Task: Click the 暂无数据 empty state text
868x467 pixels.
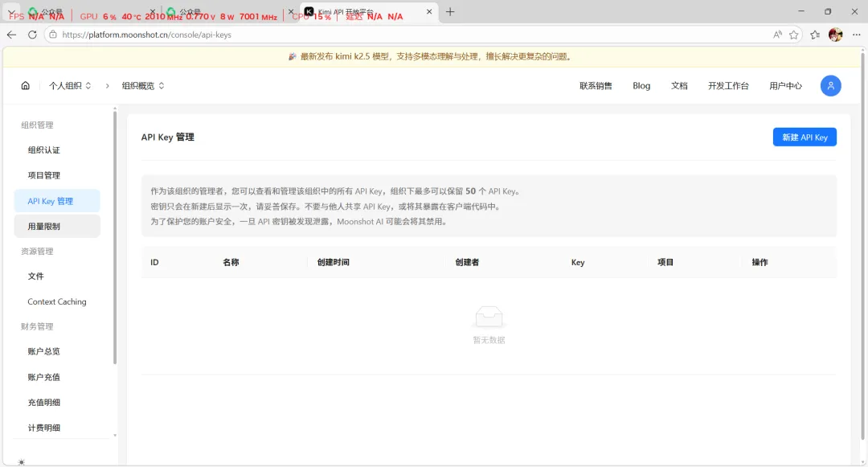Action: (x=489, y=340)
